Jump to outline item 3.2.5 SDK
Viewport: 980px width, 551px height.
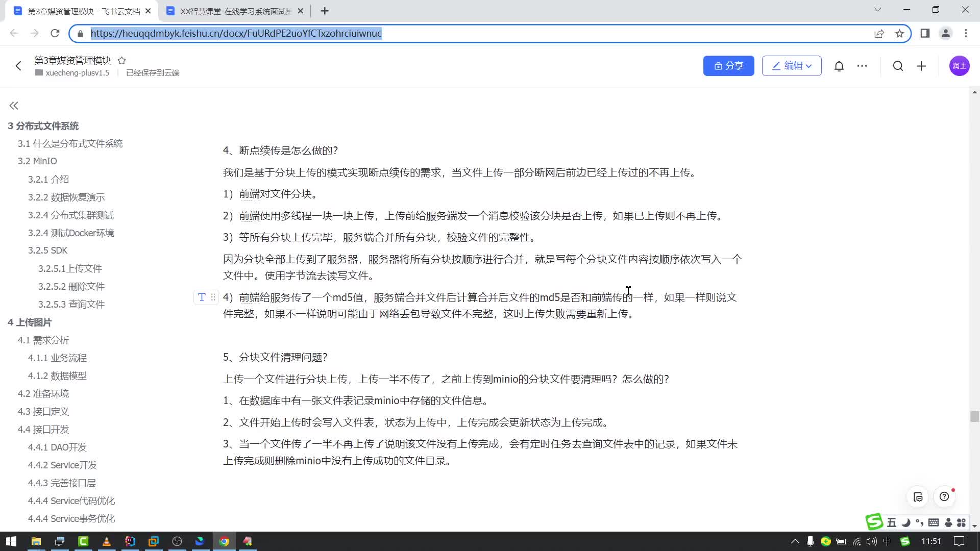(47, 251)
